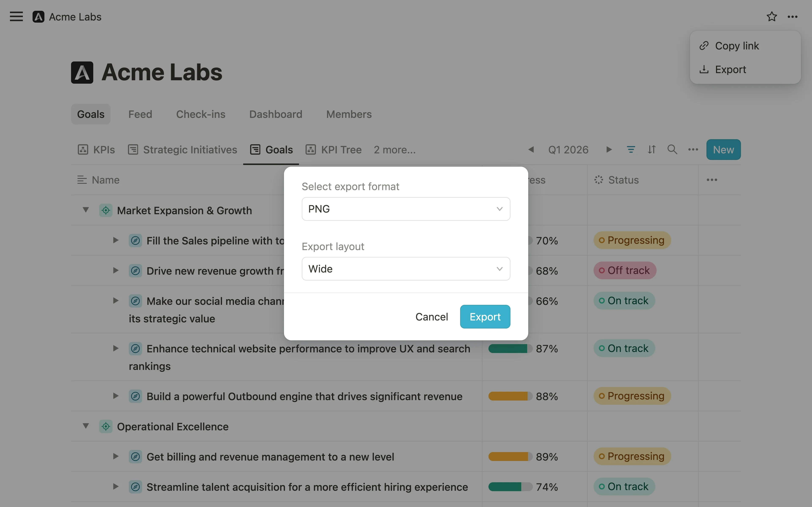Select Copy link from menu
This screenshot has width=812, height=507.
(x=737, y=46)
